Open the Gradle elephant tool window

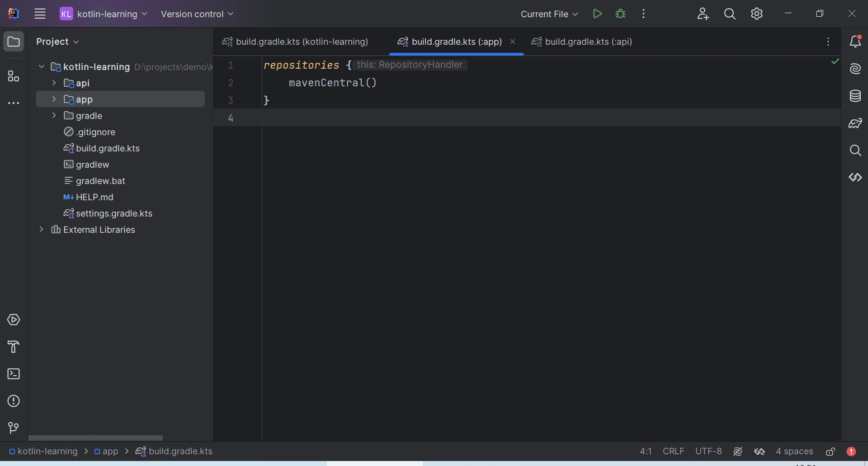coord(855,123)
